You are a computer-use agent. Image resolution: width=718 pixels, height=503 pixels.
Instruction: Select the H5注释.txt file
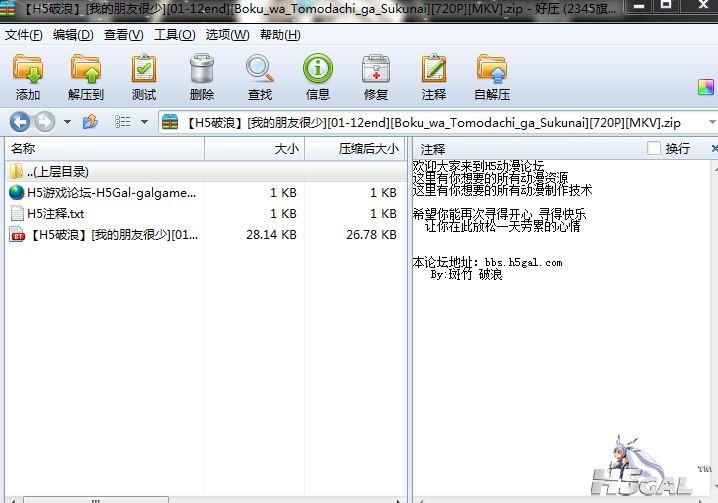tap(55, 213)
